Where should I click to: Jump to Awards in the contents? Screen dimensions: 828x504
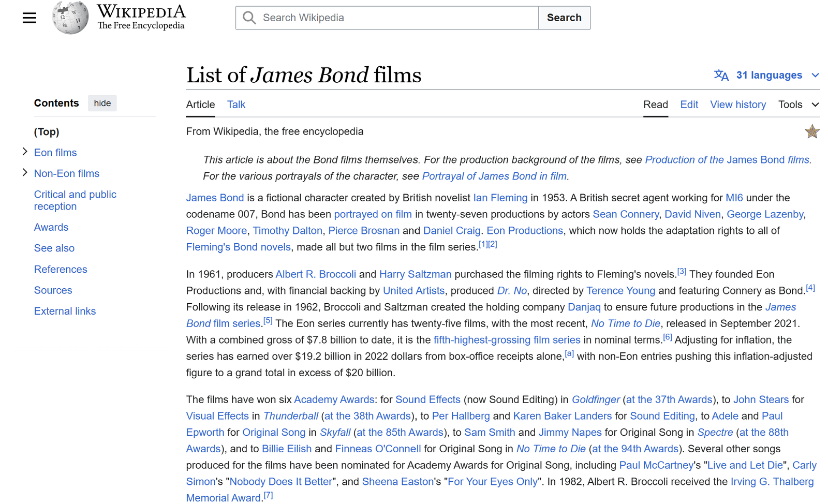[51, 227]
